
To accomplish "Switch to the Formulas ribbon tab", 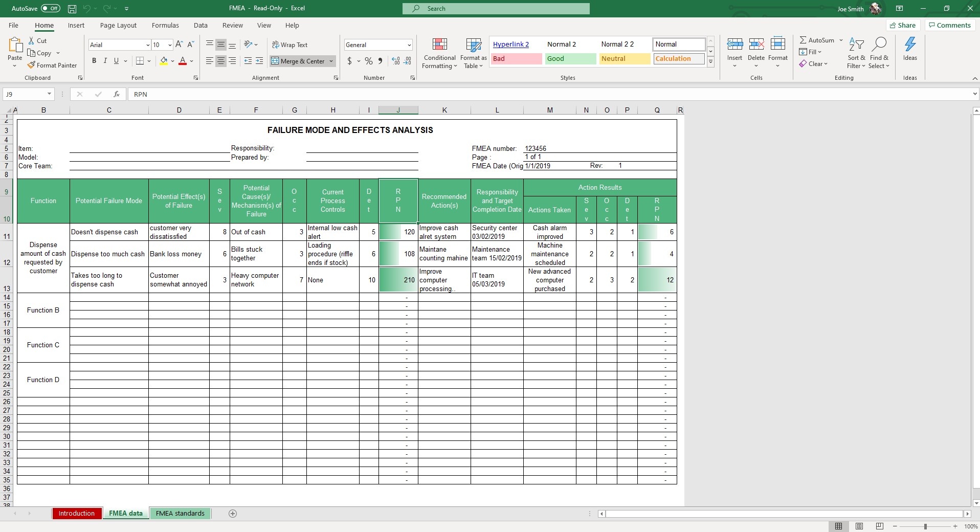I will (165, 25).
